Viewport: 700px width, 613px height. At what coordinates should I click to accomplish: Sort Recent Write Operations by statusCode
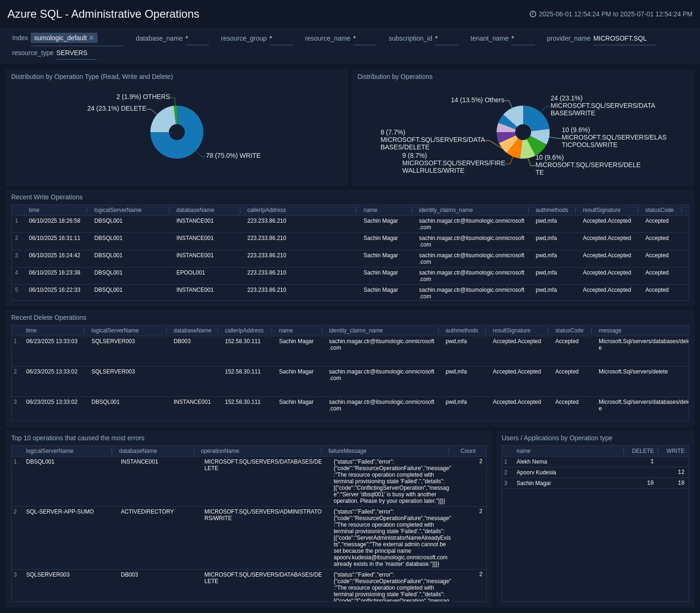659,210
